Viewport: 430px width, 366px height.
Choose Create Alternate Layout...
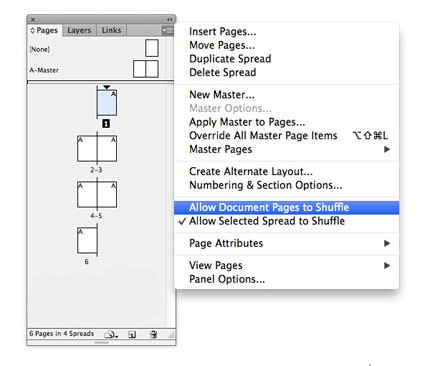[x=286, y=171]
